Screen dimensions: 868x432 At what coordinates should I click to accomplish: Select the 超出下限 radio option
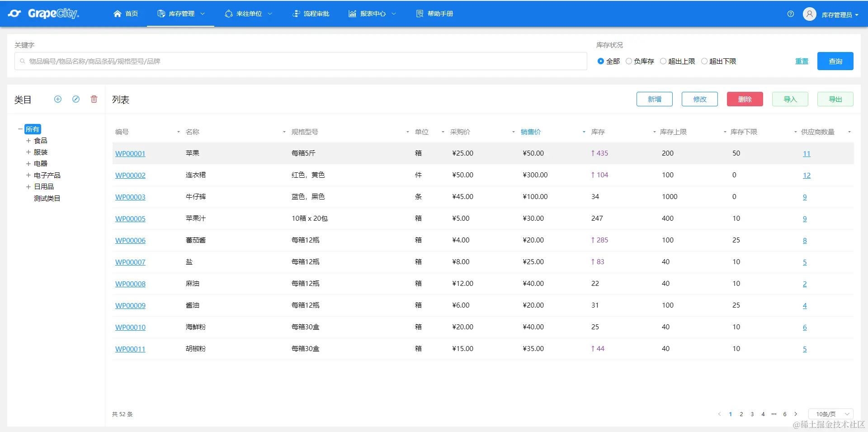pyautogui.click(x=704, y=61)
